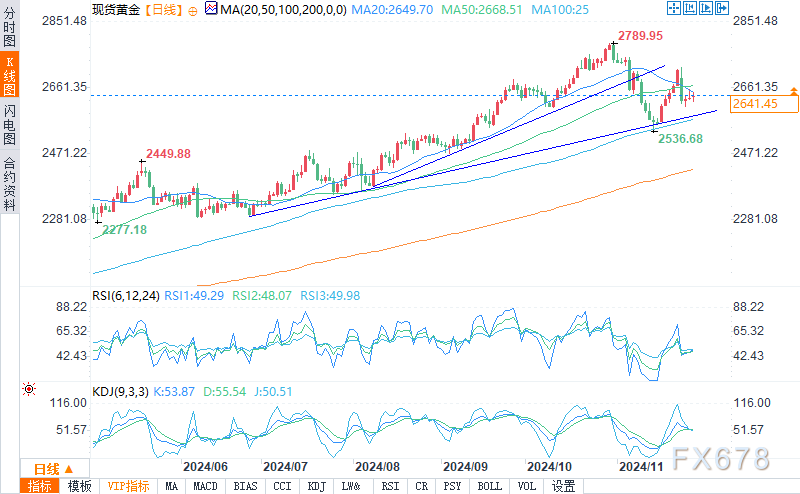Click the MA indicator chart icon

click(x=211, y=8)
